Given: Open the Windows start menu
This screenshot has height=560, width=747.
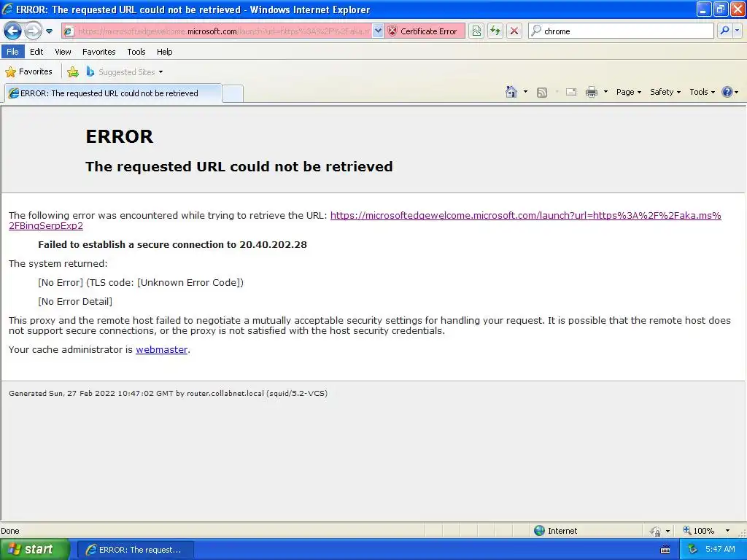Looking at the screenshot, I should pyautogui.click(x=35, y=549).
